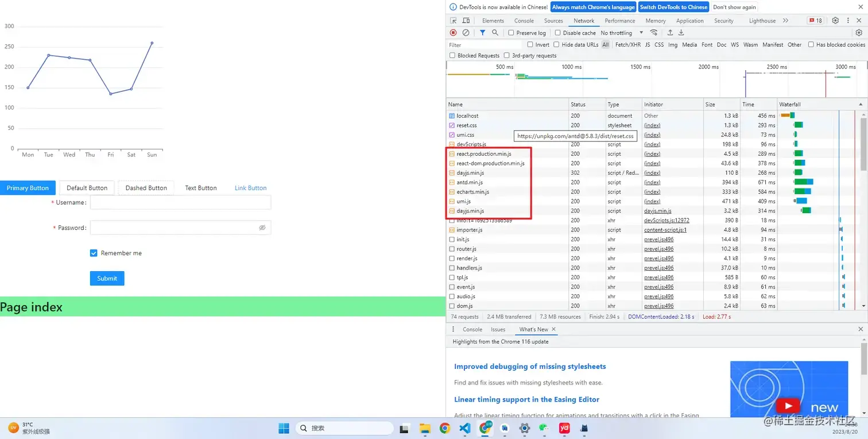Open the Performance tab
Viewport: 868px width, 439px height.
(620, 21)
